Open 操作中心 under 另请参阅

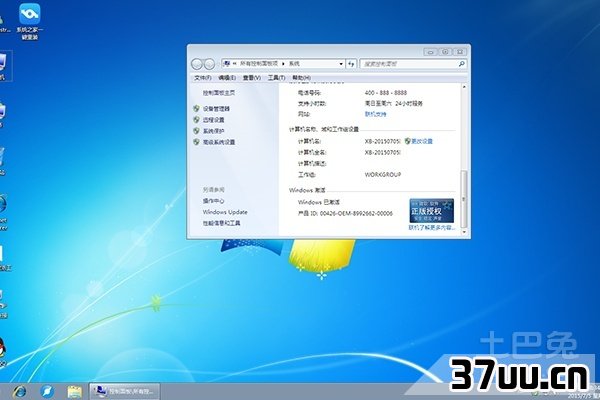pos(214,201)
